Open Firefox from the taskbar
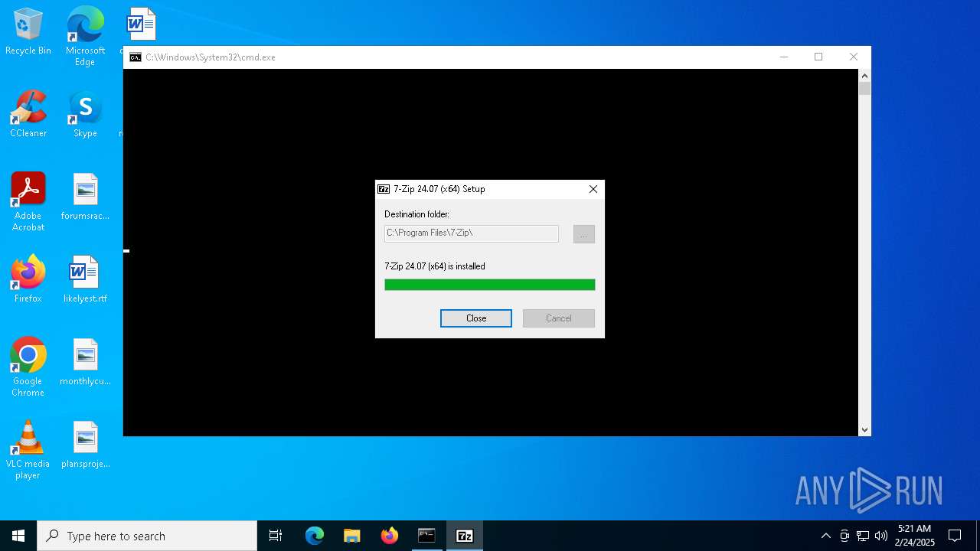 390,536
